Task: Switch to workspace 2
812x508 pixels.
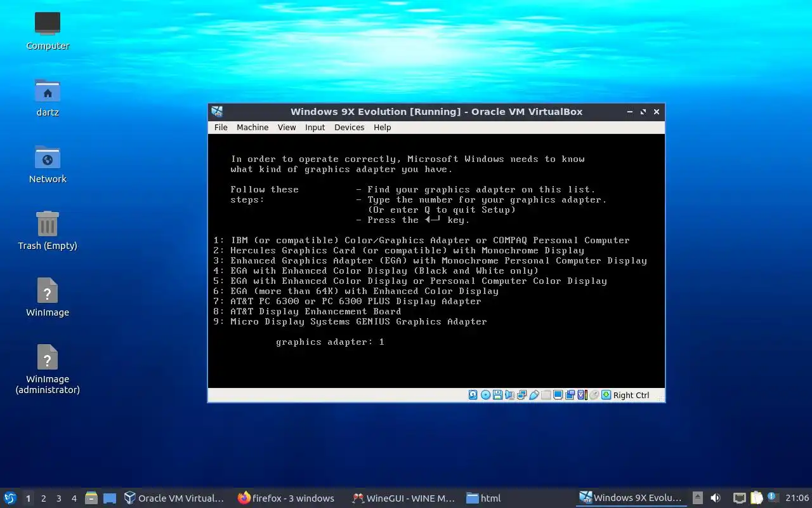Action: click(43, 498)
